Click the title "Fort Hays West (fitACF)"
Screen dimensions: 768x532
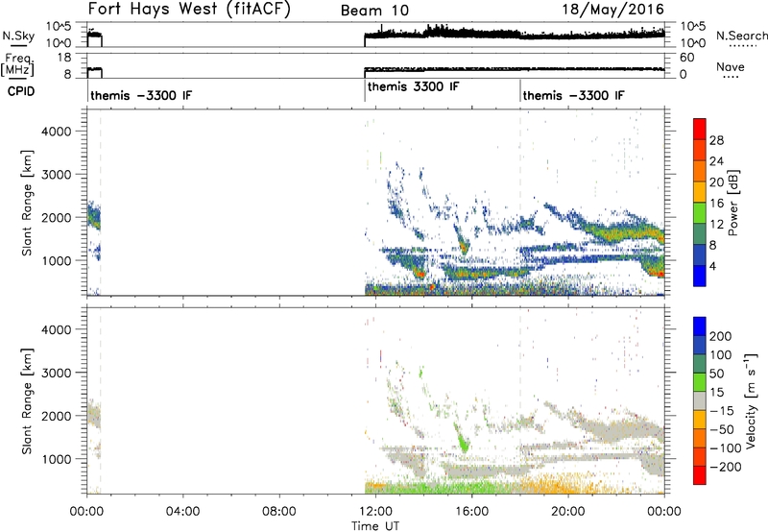(189, 10)
